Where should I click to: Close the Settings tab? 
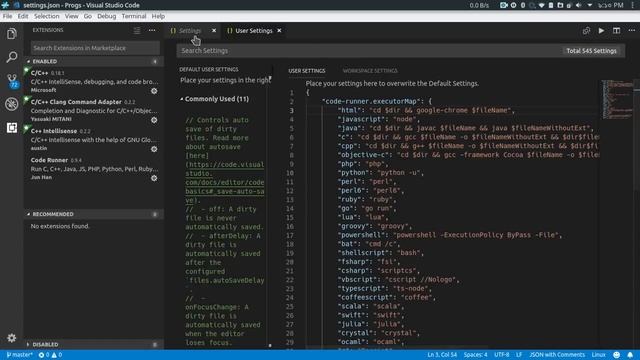214,31
